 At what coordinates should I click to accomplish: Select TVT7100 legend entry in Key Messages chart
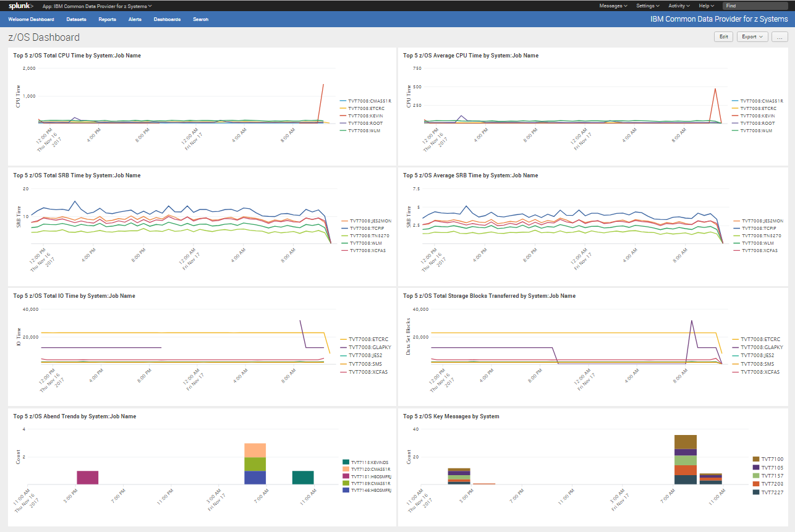(x=768, y=459)
